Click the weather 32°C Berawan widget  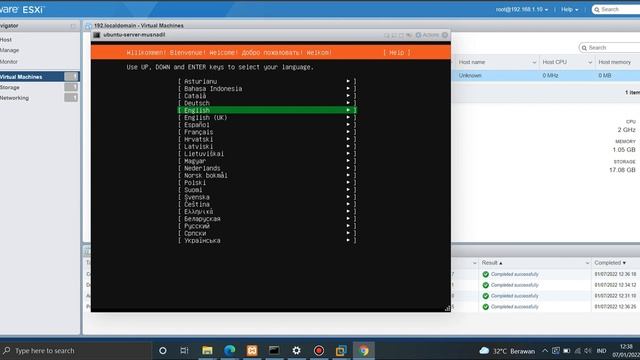point(507,351)
